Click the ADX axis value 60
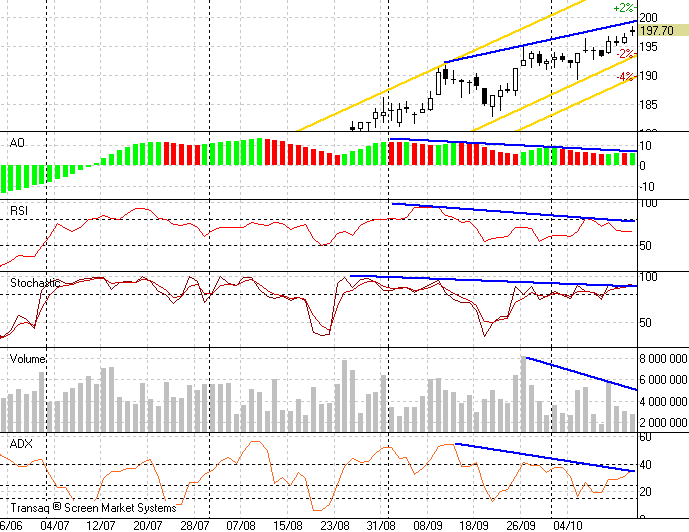This screenshot has height=532, width=689. 645,437
